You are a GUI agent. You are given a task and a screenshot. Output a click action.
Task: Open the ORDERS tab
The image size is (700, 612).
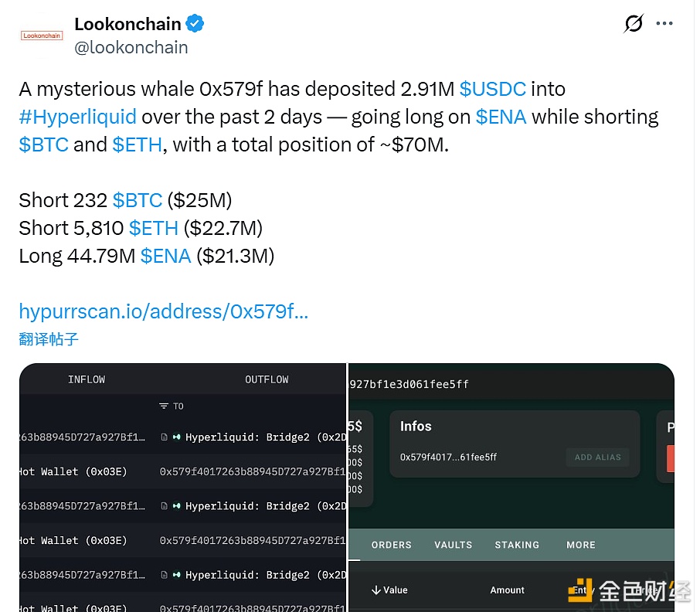[391, 545]
